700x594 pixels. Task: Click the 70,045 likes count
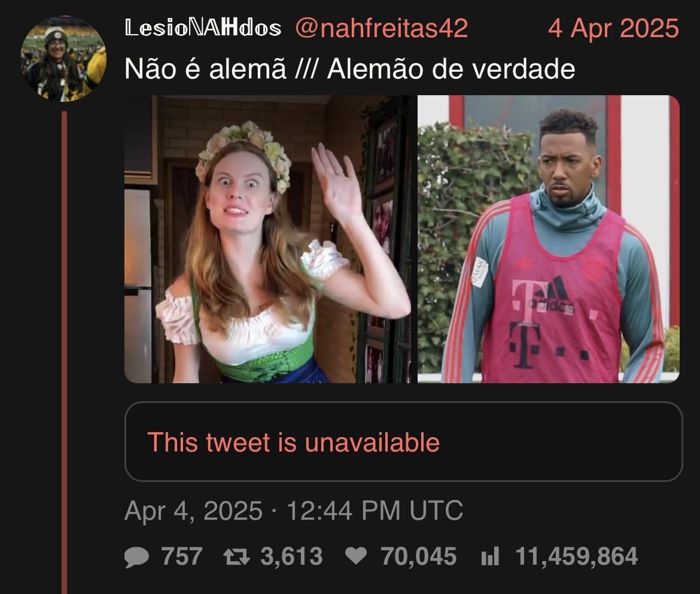(x=419, y=557)
